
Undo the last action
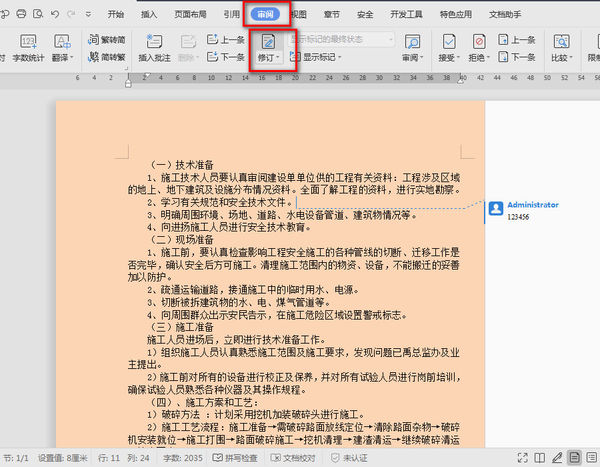[x=55, y=14]
